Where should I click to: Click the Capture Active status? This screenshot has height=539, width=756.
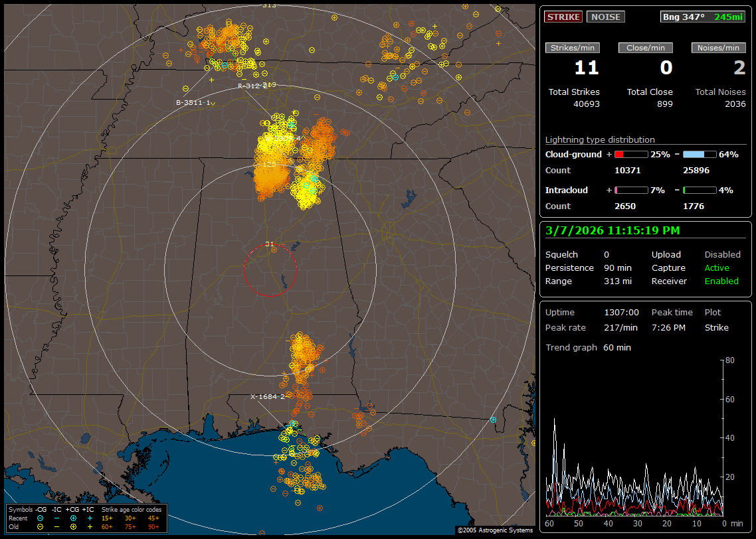[717, 268]
